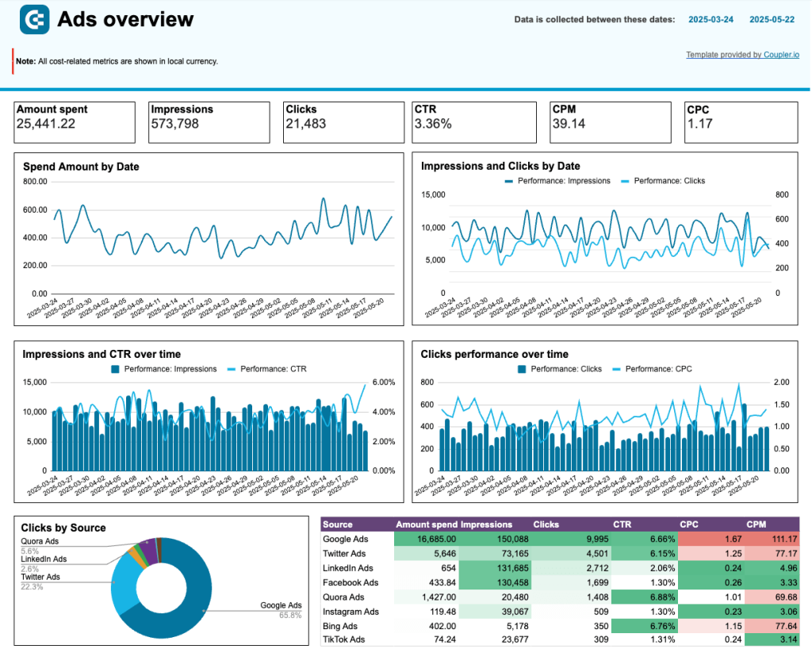
Task: Select the Bing Ads row in source table
Action: (x=560, y=626)
